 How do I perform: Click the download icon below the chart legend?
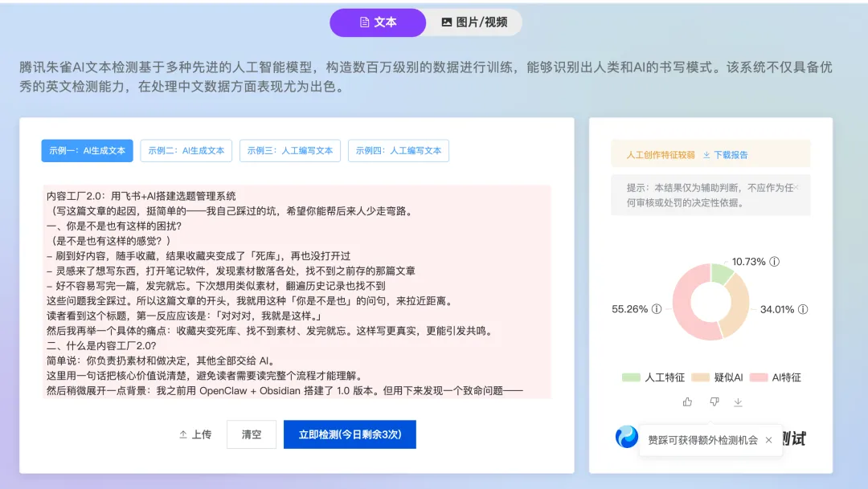click(738, 402)
